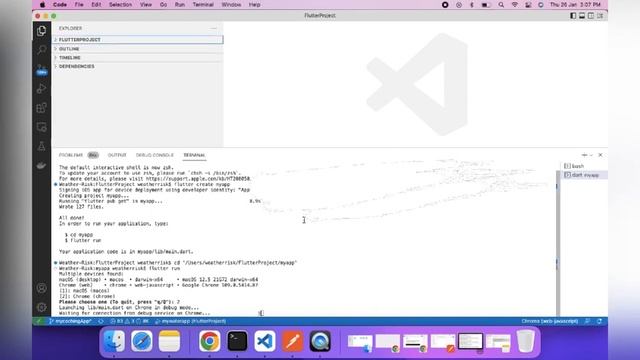Screen dimensions: 640x360
Task: Open the Accounts menu icon
Action: click(41, 288)
